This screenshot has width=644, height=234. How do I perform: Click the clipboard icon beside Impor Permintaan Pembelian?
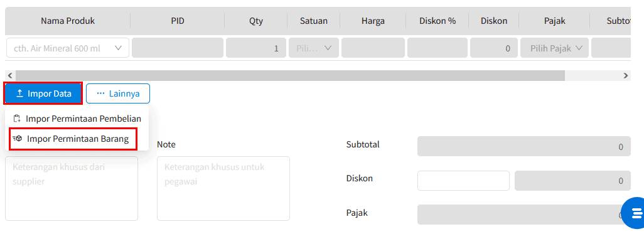click(x=17, y=119)
